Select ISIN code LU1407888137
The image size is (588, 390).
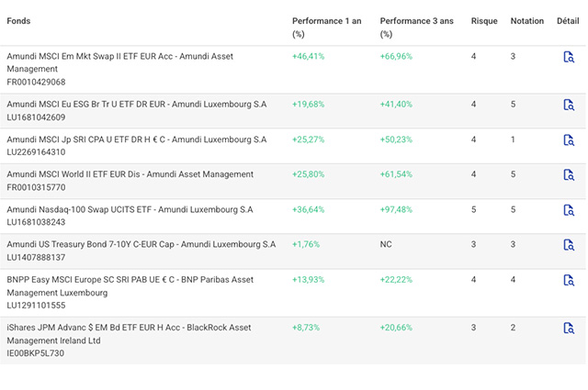36,257
